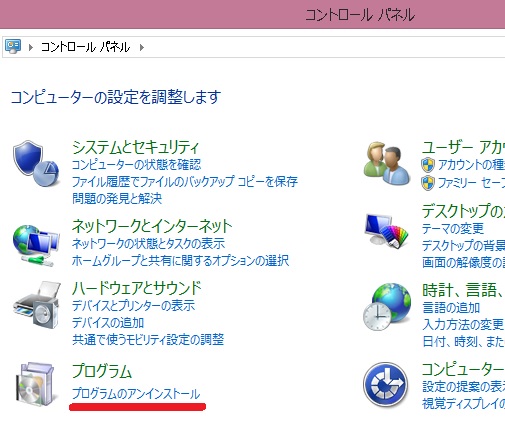Open 画面の解像度 link

(x=463, y=263)
